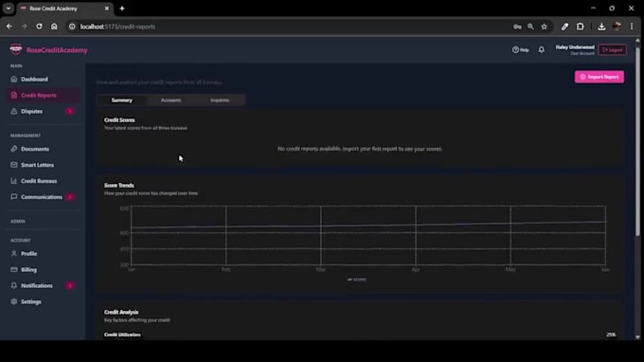Click the RoseCreditAcademy logo
This screenshot has width=644, height=362.
pos(48,50)
